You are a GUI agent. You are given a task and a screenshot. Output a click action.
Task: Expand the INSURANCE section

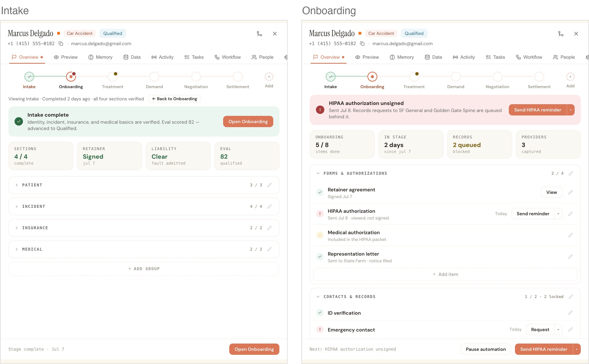pos(17,228)
